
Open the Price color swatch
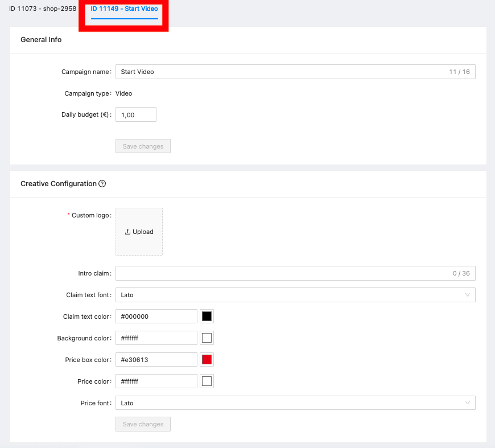point(207,381)
